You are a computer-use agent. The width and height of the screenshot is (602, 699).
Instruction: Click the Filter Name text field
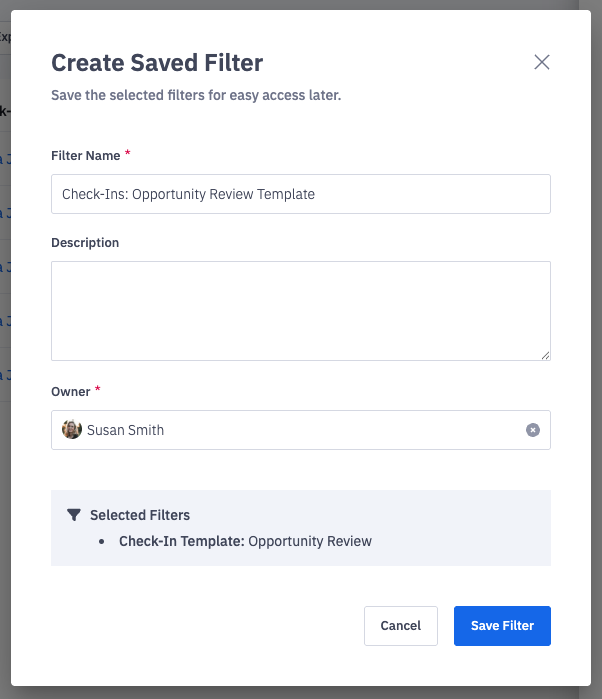pos(300,194)
